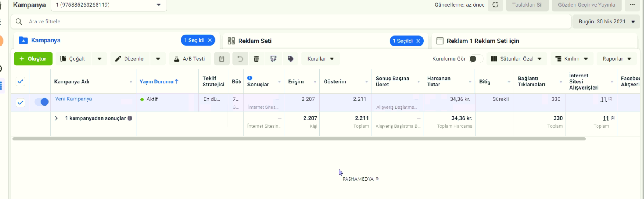Click the Ara ve filtrele search field
Viewport: 644px width, 199px height.
(x=291, y=21)
